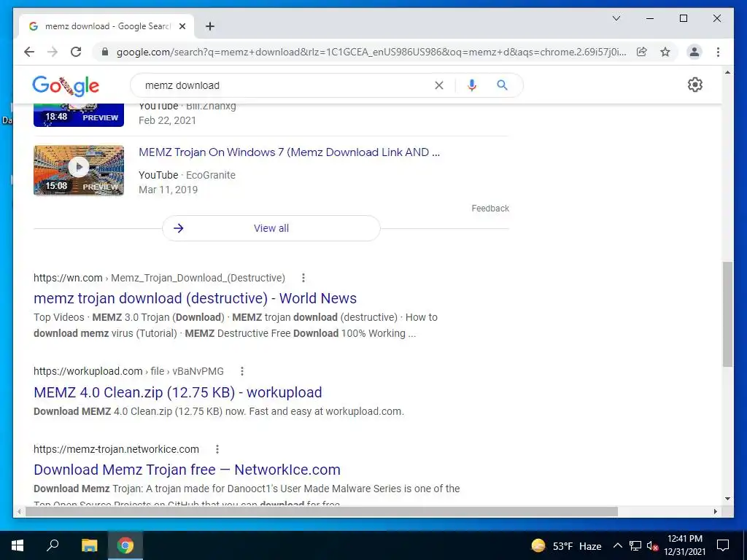747x560 pixels.
Task: Open muted volume tray icon
Action: [x=653, y=545]
